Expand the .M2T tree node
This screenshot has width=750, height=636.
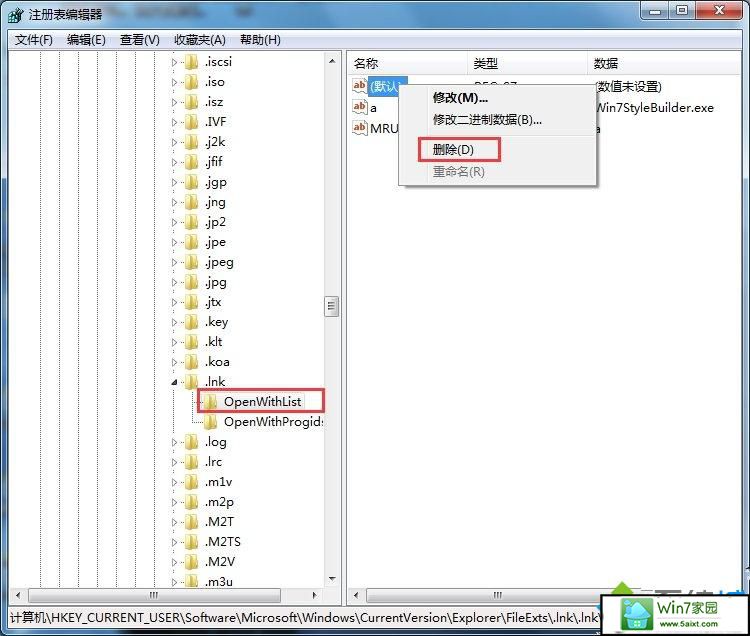coord(175,522)
